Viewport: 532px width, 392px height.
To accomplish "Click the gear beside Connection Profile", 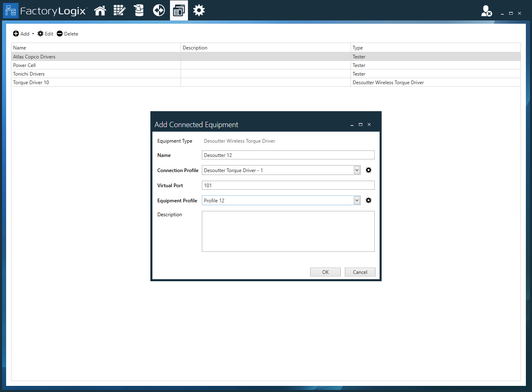I will point(369,170).
